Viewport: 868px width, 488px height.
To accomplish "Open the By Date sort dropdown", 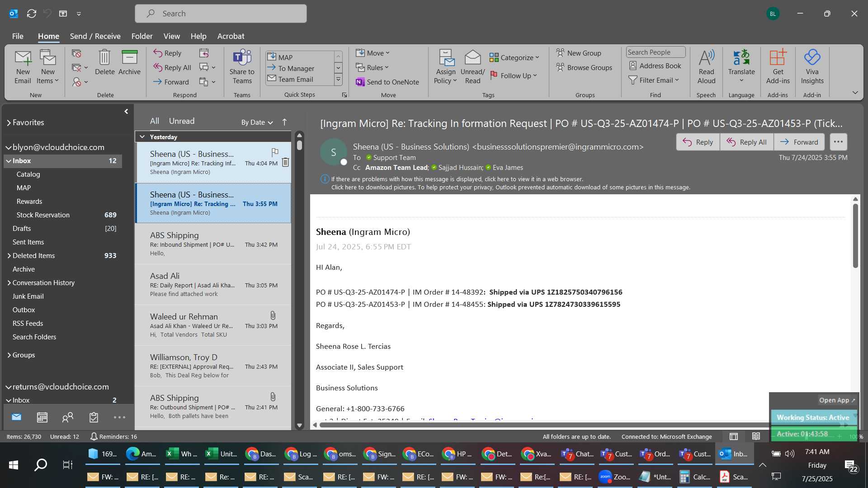I will [257, 122].
